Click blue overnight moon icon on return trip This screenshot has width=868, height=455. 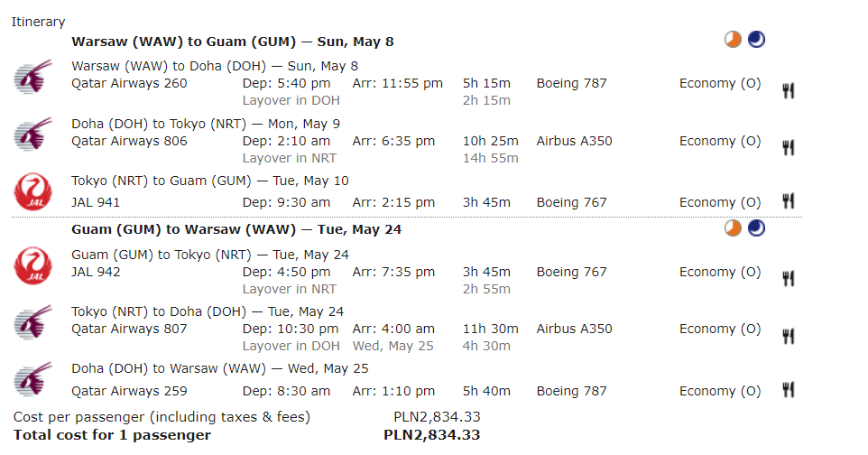point(756,227)
